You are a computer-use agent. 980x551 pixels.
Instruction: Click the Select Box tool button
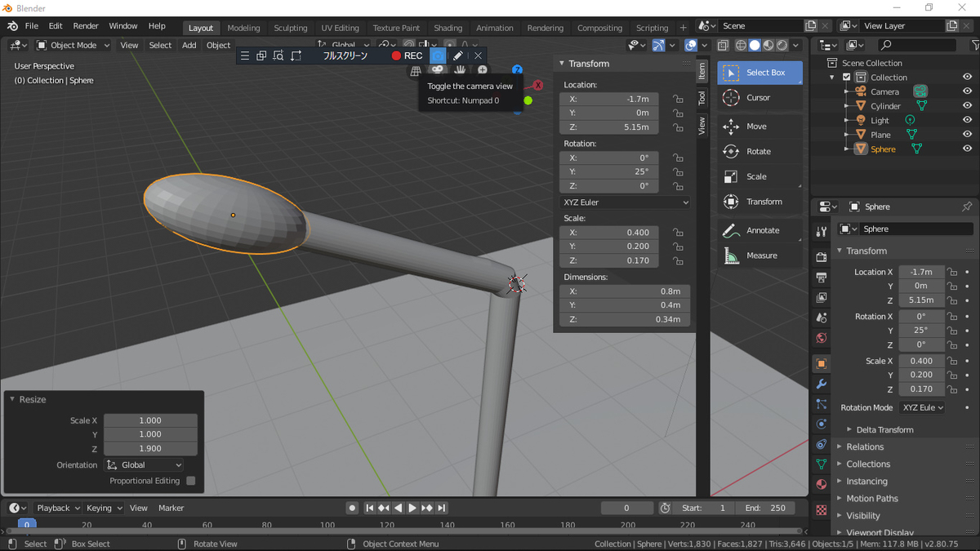coord(759,73)
